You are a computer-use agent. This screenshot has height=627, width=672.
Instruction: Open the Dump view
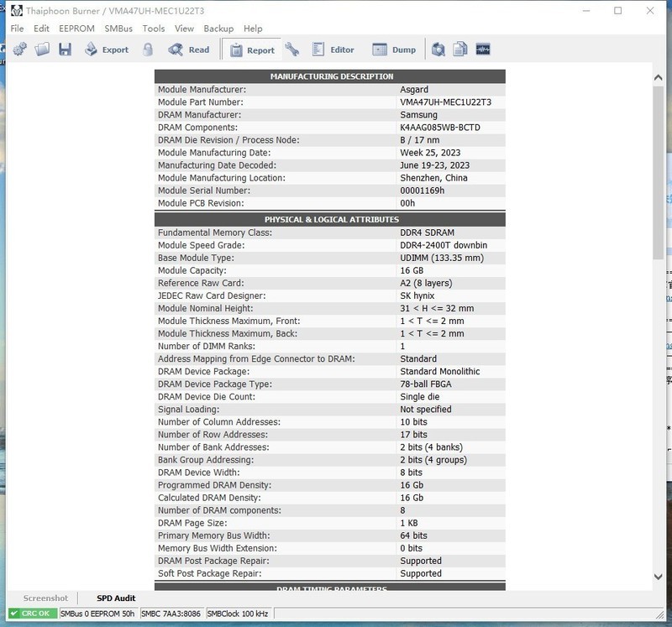coord(394,50)
